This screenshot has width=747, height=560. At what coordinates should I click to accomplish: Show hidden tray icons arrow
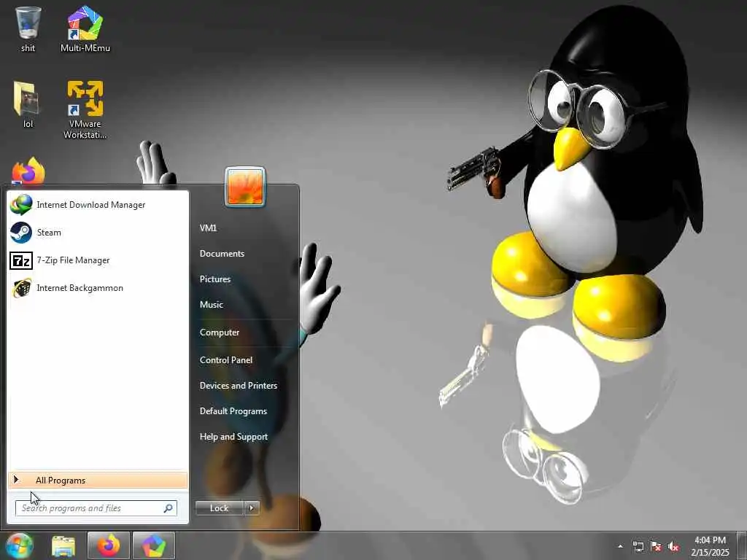tap(620, 546)
